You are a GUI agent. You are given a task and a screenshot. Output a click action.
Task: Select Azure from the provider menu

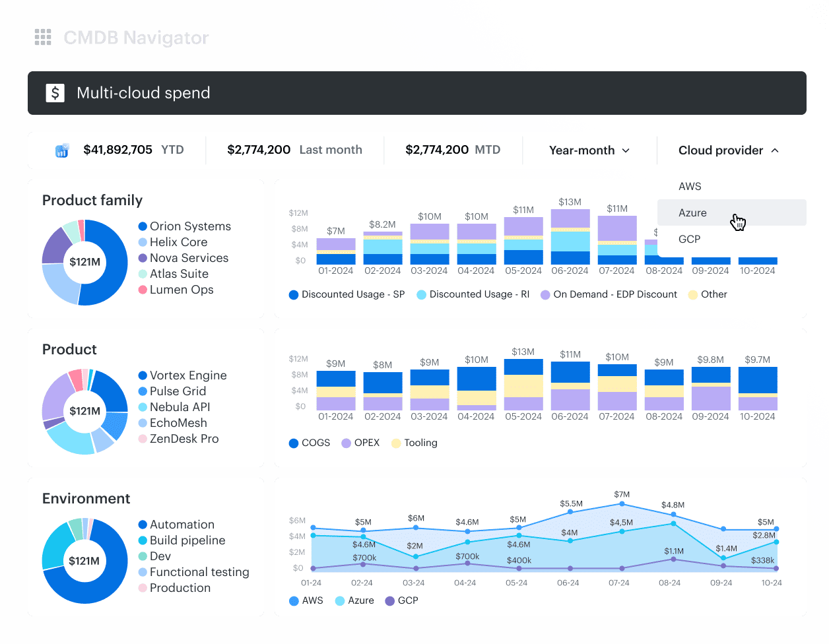692,213
